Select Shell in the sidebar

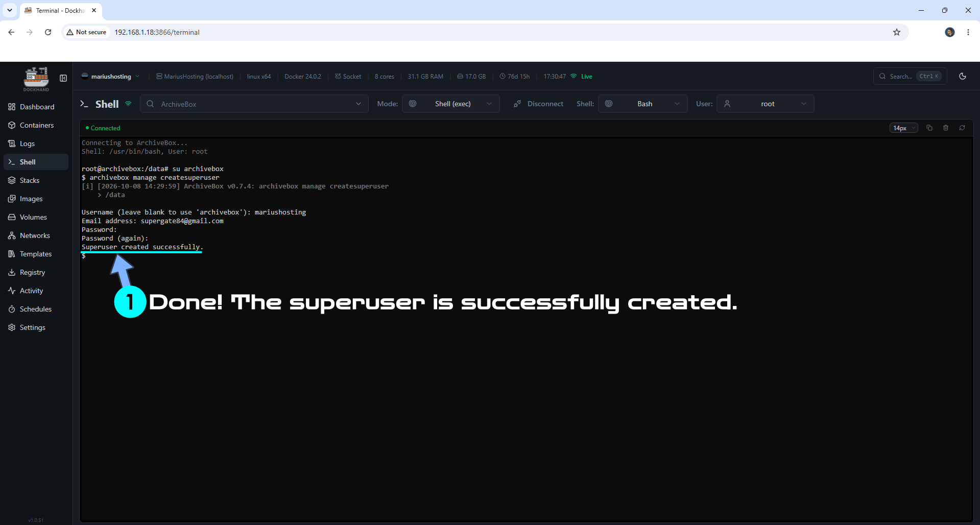pos(36,162)
